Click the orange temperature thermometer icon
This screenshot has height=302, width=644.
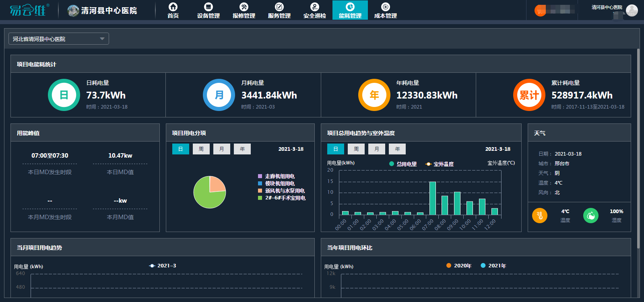pos(540,216)
